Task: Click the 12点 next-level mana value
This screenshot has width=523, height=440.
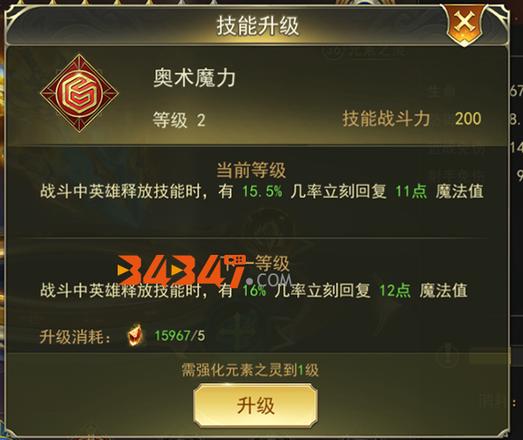Action: click(395, 291)
